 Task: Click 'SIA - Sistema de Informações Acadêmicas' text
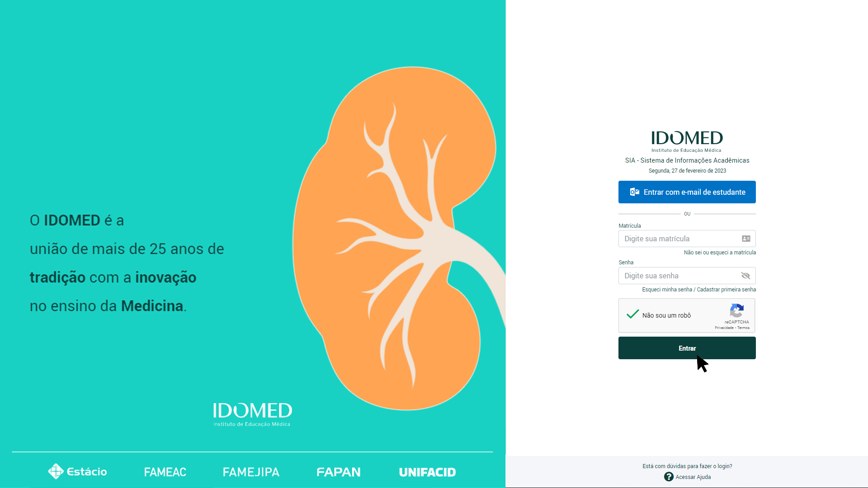point(687,160)
